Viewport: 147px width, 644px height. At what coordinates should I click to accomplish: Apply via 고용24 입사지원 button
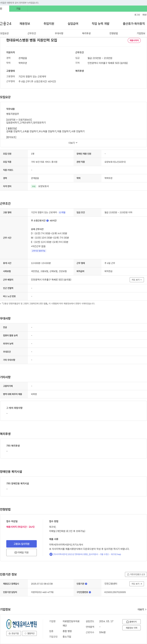(x=21, y=544)
